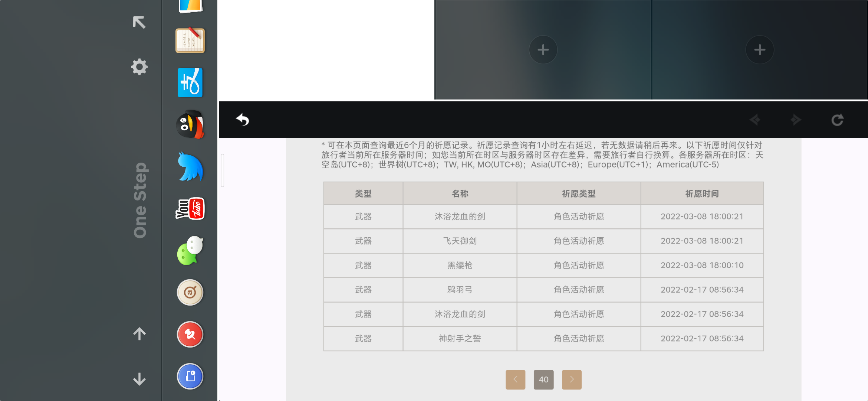Viewport: 868px width, 401px height.
Task: Click the blue round share clipboard icon
Action: coord(190,376)
